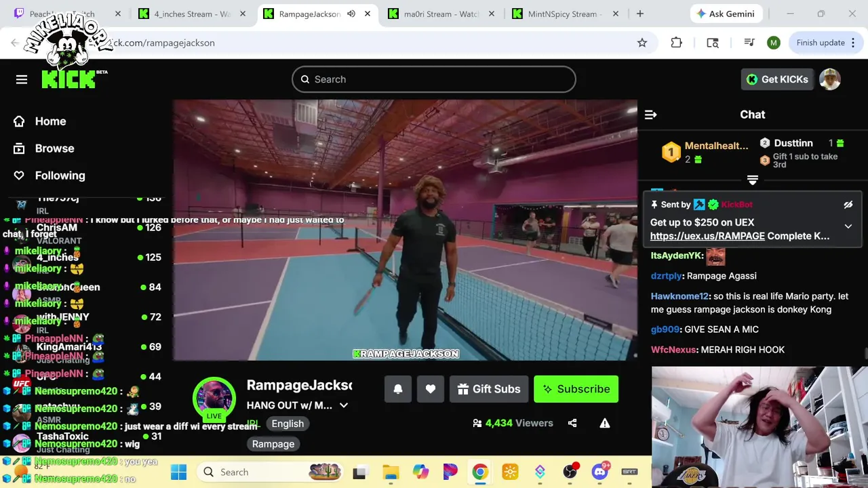
Task: Select the English language tag
Action: click(x=288, y=424)
